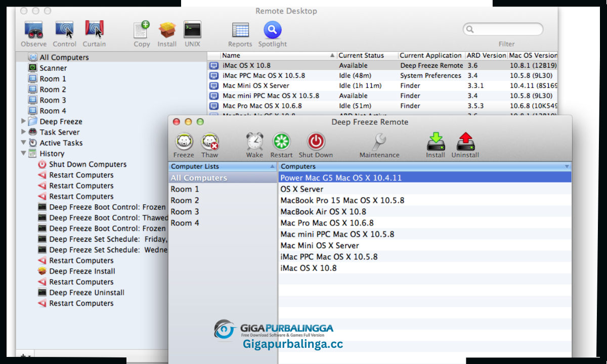The width and height of the screenshot is (607, 364).
Task: Select Mac Pro Mac OS X 10.6.8 in Deep Freeze
Action: [x=425, y=222]
